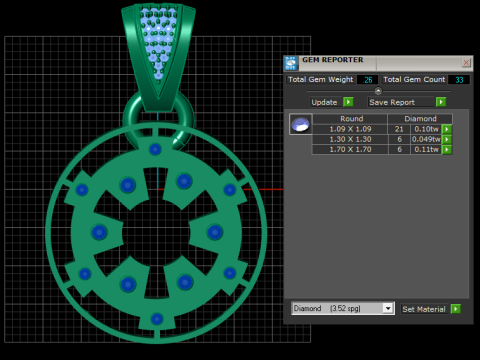Click the Total Gem Weight label
480x360 pixels.
click(320, 80)
